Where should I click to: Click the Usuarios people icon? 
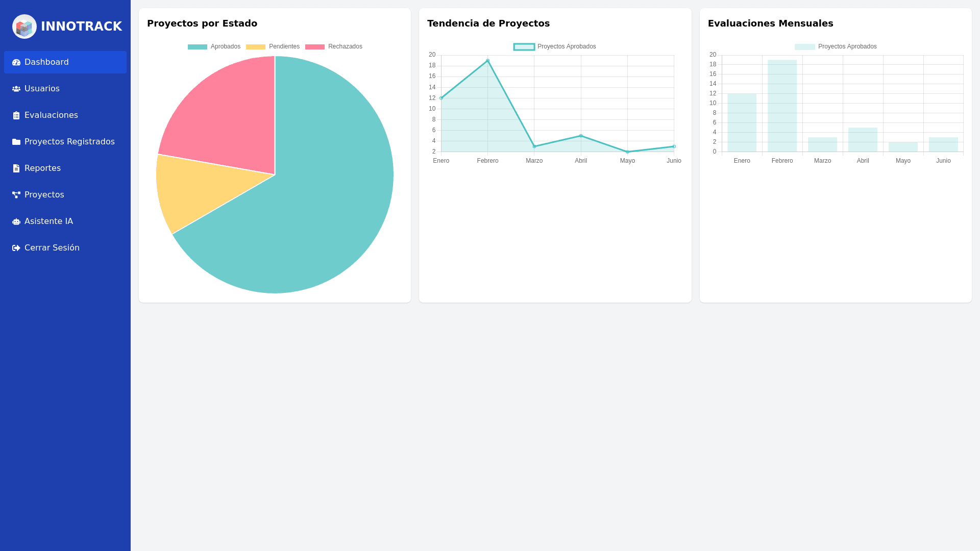16,89
